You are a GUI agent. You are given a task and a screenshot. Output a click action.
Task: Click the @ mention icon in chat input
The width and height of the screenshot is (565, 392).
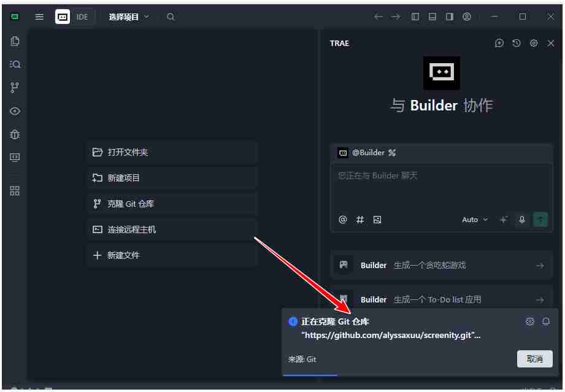tap(343, 220)
